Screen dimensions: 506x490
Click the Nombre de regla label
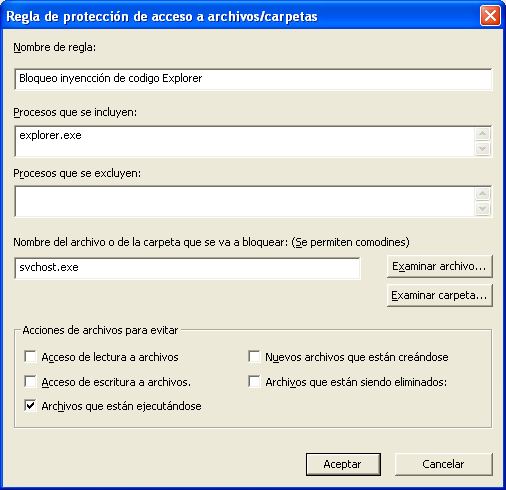point(55,48)
